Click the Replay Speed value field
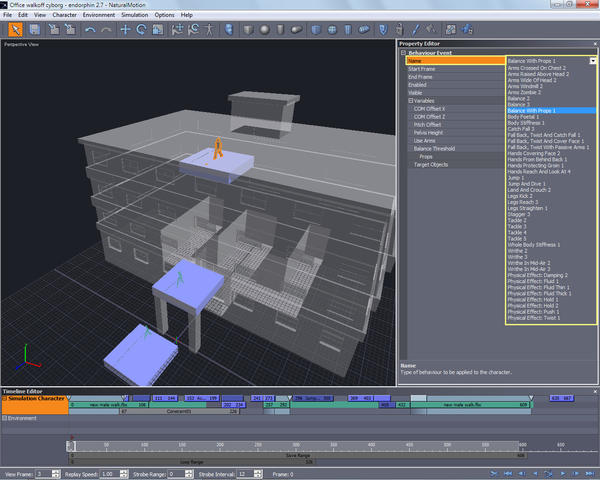Screen dimensions: 600x480 [109, 474]
